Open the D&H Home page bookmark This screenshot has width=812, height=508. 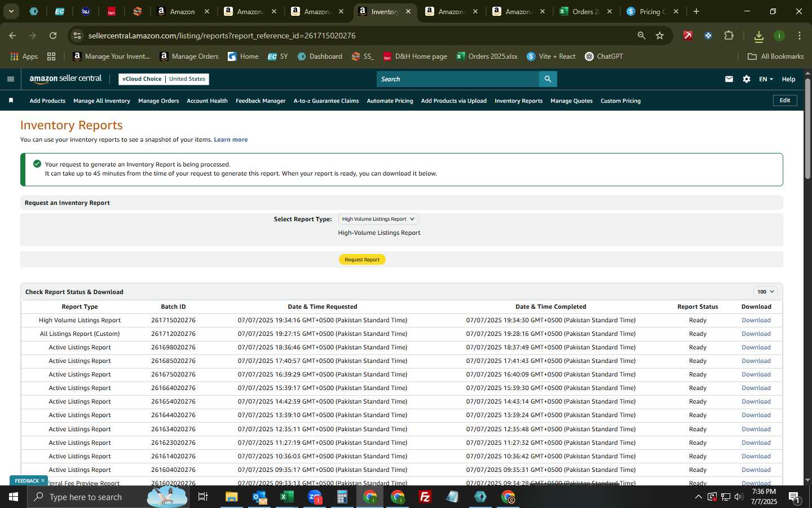coord(415,56)
